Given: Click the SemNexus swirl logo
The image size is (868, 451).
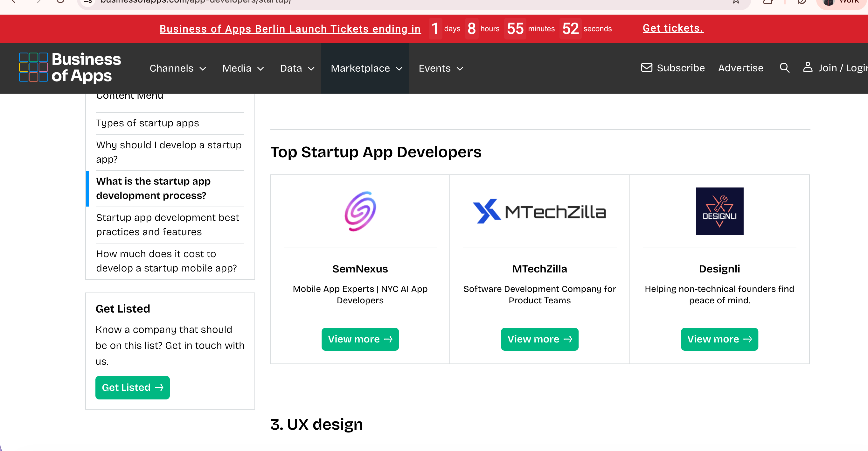Looking at the screenshot, I should pyautogui.click(x=360, y=211).
